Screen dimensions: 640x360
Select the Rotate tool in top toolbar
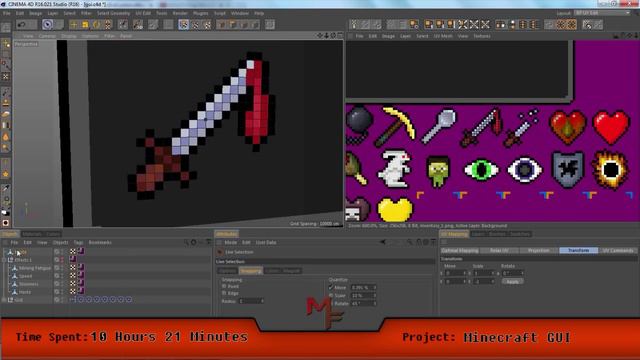coord(96,24)
